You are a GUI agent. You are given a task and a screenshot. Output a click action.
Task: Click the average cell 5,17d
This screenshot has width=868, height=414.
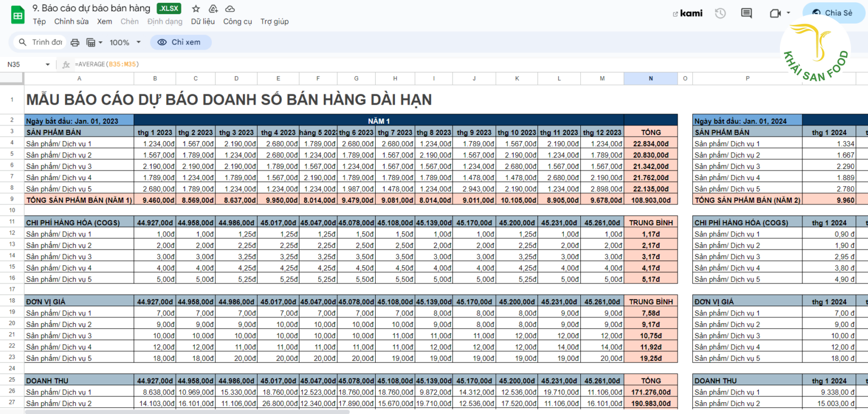[650, 279]
